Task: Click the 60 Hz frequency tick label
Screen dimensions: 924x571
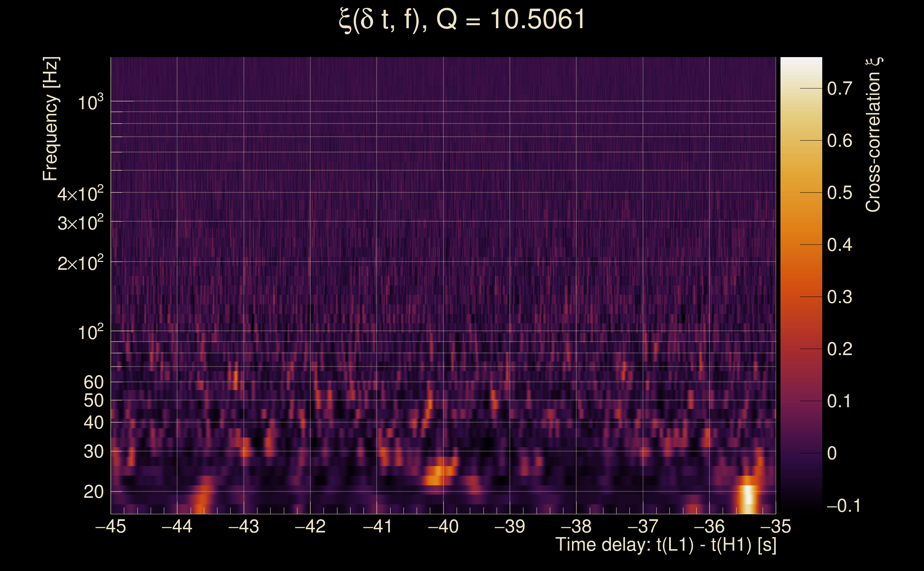Action: 93,382
